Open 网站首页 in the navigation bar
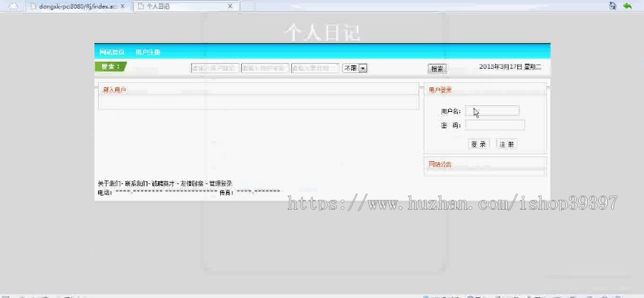This screenshot has height=298, width=644. point(112,52)
